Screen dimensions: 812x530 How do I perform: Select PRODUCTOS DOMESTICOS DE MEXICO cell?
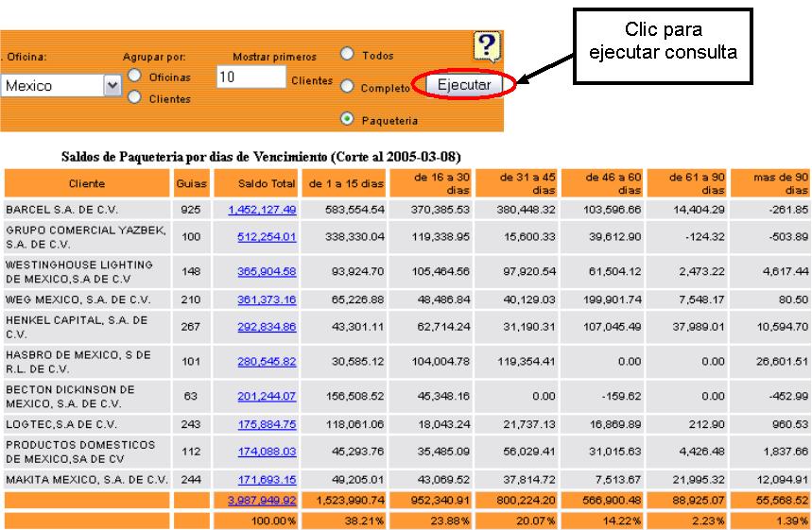(87, 452)
